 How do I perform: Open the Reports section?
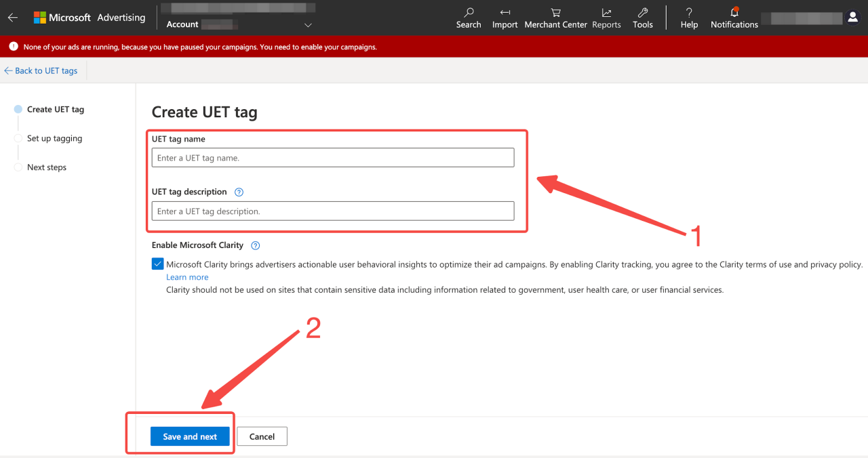click(606, 18)
